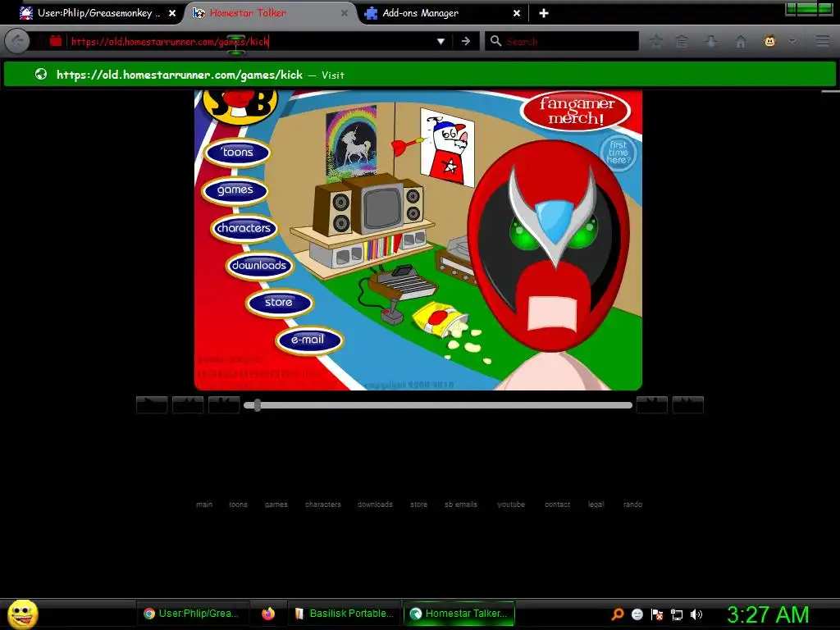Click the Firefox icon in the taskbar

click(x=268, y=614)
